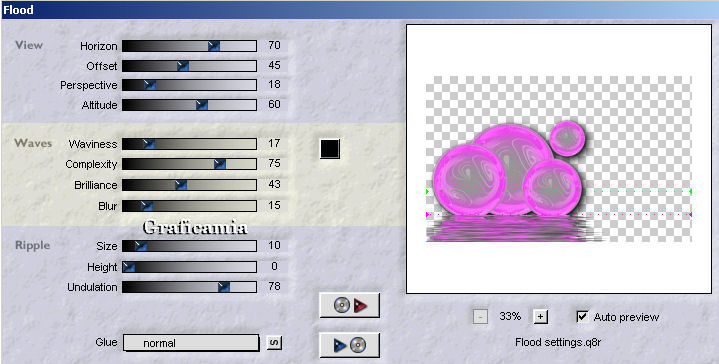Zoom out with the minus button

click(480, 316)
